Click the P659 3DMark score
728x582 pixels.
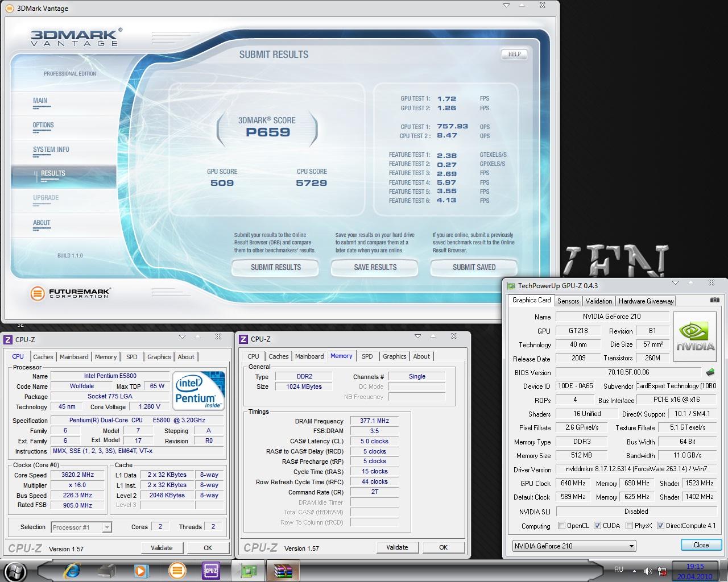(x=268, y=132)
